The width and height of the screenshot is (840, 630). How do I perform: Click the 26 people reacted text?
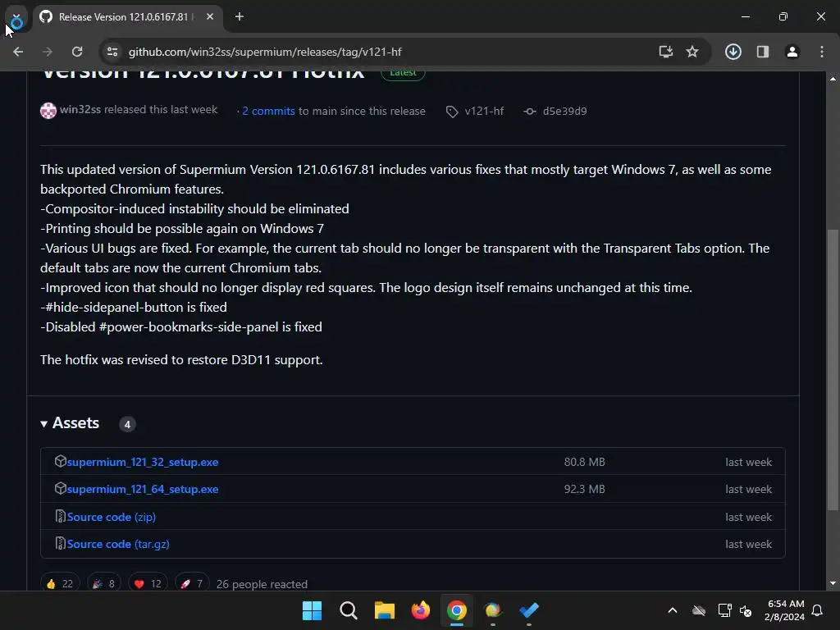tap(262, 584)
